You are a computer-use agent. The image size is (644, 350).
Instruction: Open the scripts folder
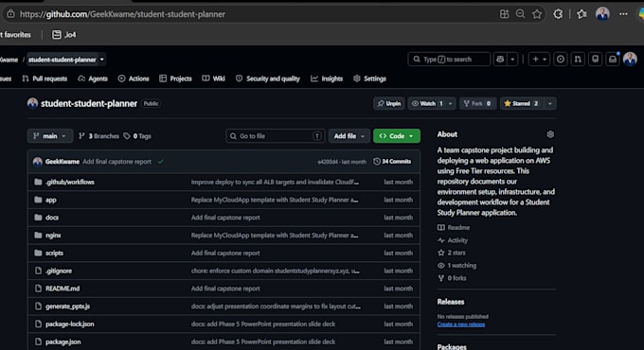[x=54, y=254]
